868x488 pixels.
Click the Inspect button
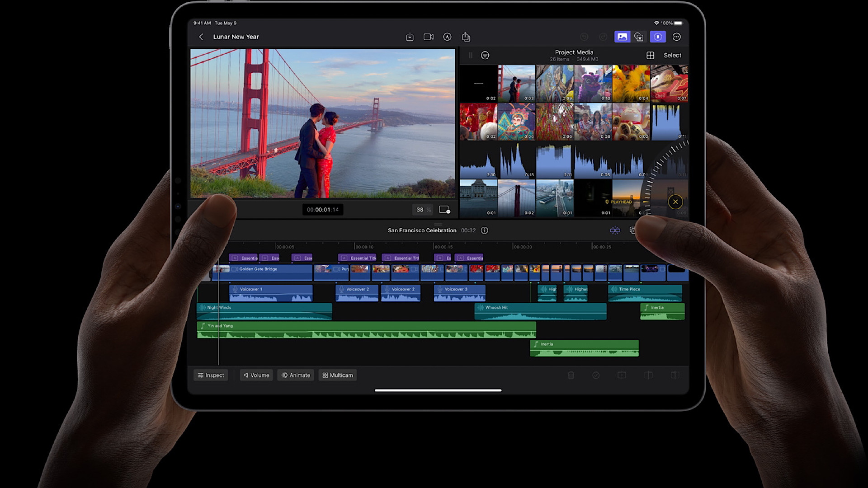pyautogui.click(x=211, y=375)
